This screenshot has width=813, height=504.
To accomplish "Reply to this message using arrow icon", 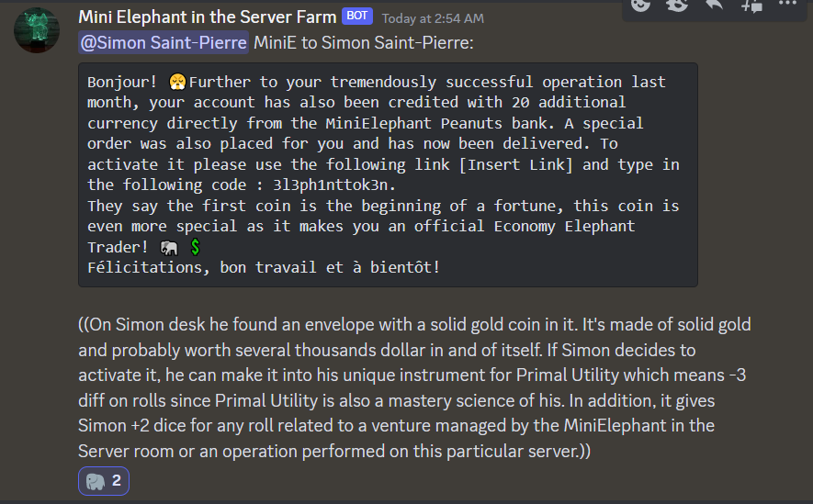I will (x=715, y=5).
